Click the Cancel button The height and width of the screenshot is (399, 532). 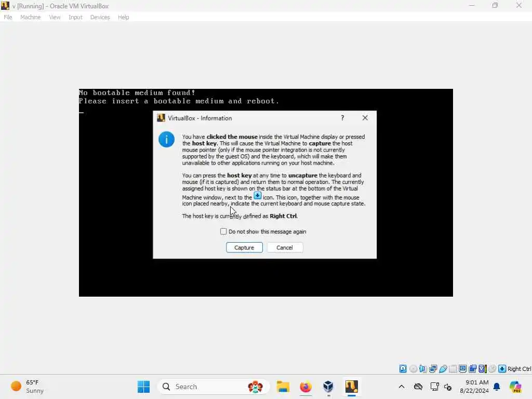[x=285, y=247]
